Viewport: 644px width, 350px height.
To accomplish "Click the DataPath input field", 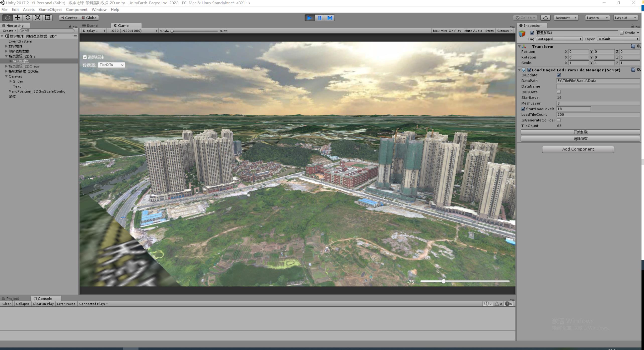I will 598,81.
